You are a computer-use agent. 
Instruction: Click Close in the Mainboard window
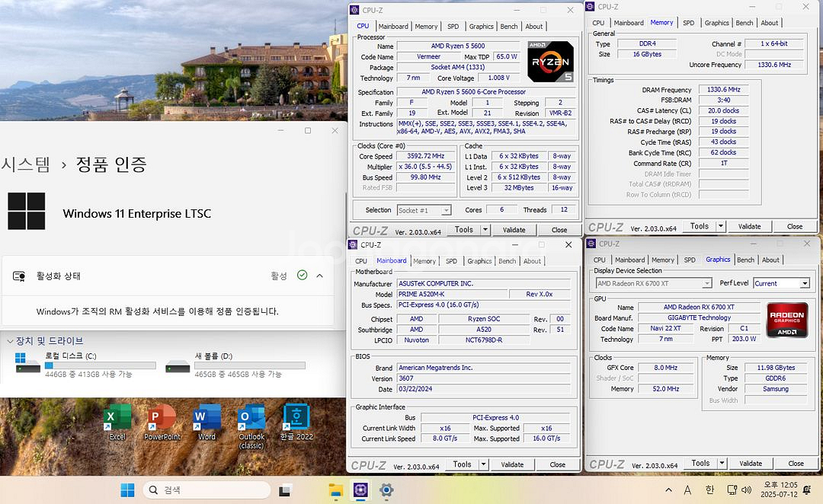pyautogui.click(x=557, y=464)
